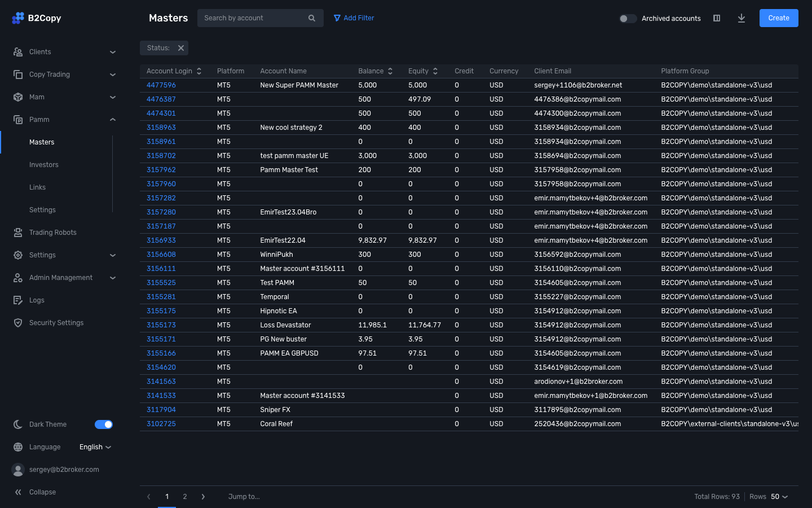812x508 pixels.
Task: Expand the Admin Management chevron
Action: click(x=113, y=278)
